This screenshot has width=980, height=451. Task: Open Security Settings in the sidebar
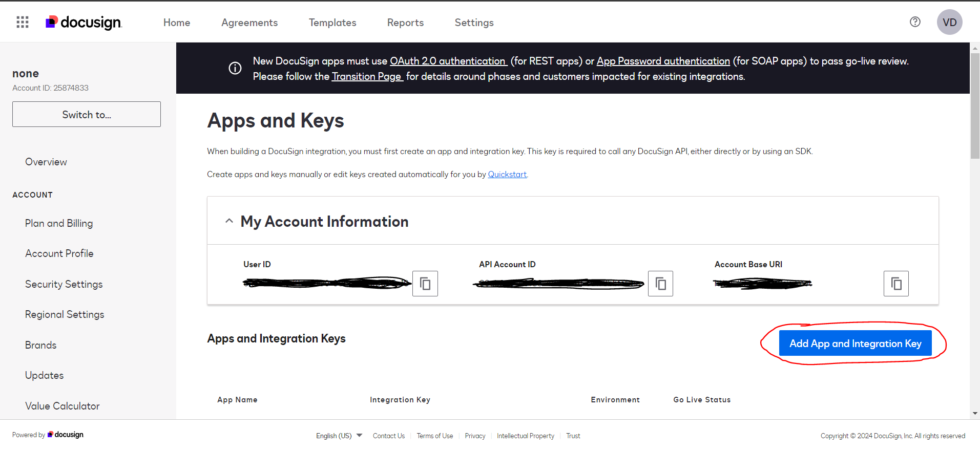click(64, 284)
